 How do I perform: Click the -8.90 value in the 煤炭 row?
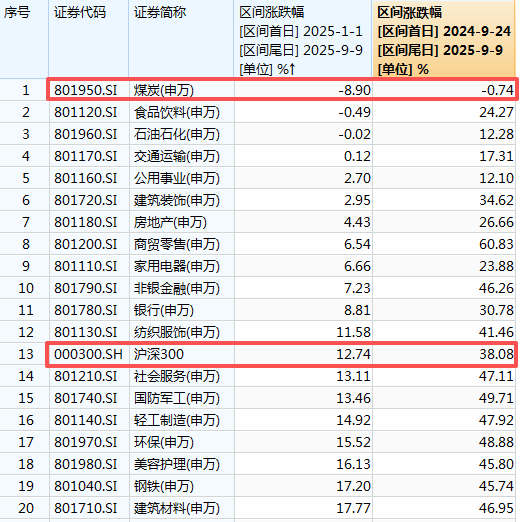pyautogui.click(x=354, y=90)
